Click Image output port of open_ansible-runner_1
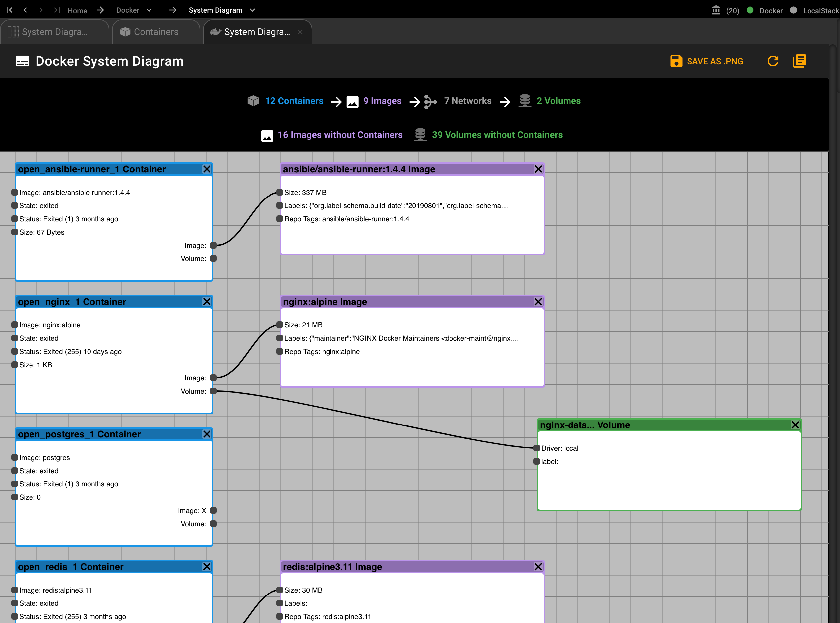 point(213,245)
